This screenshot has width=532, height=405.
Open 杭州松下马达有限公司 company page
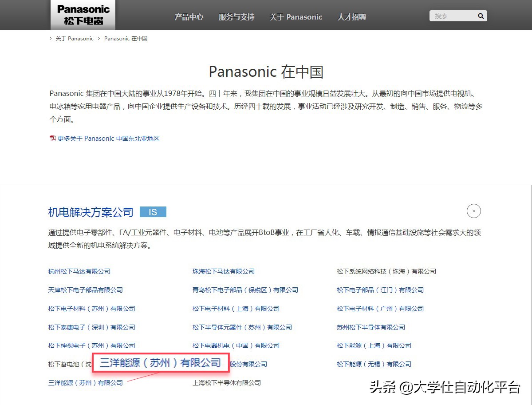(79, 271)
